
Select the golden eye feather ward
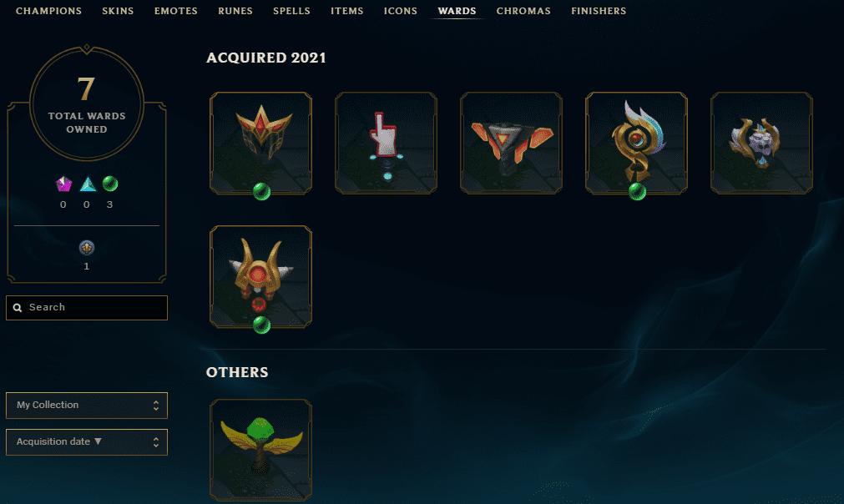click(636, 143)
